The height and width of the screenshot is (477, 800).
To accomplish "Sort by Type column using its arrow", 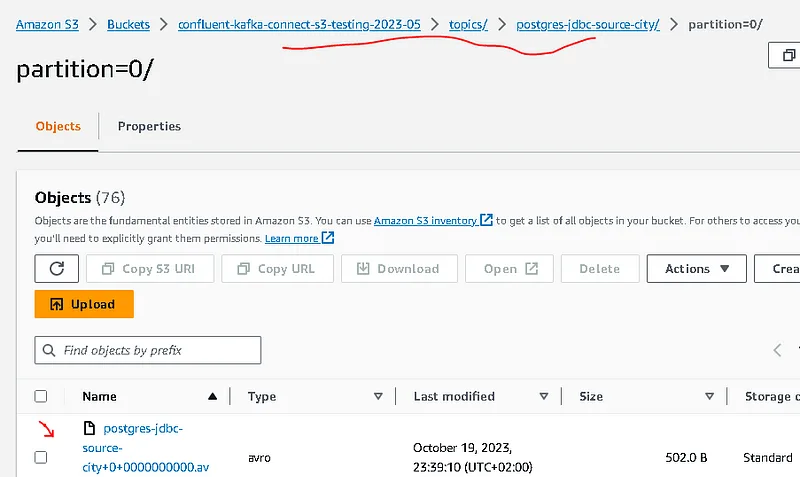I will pyautogui.click(x=378, y=397).
